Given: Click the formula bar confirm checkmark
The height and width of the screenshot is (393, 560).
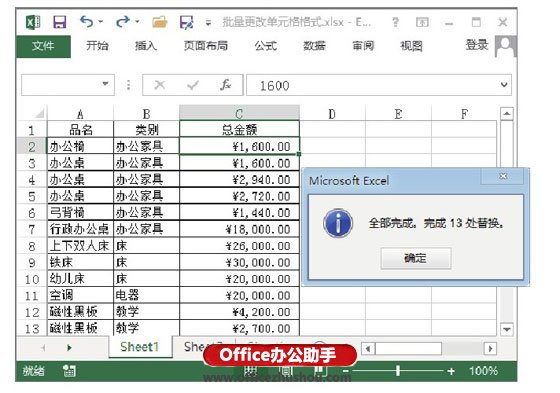Looking at the screenshot, I should [x=193, y=85].
